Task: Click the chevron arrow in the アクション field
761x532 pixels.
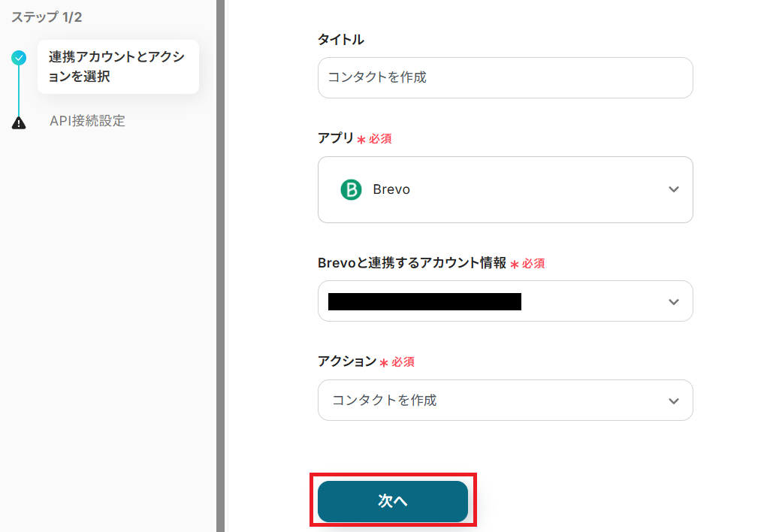Action: point(673,401)
